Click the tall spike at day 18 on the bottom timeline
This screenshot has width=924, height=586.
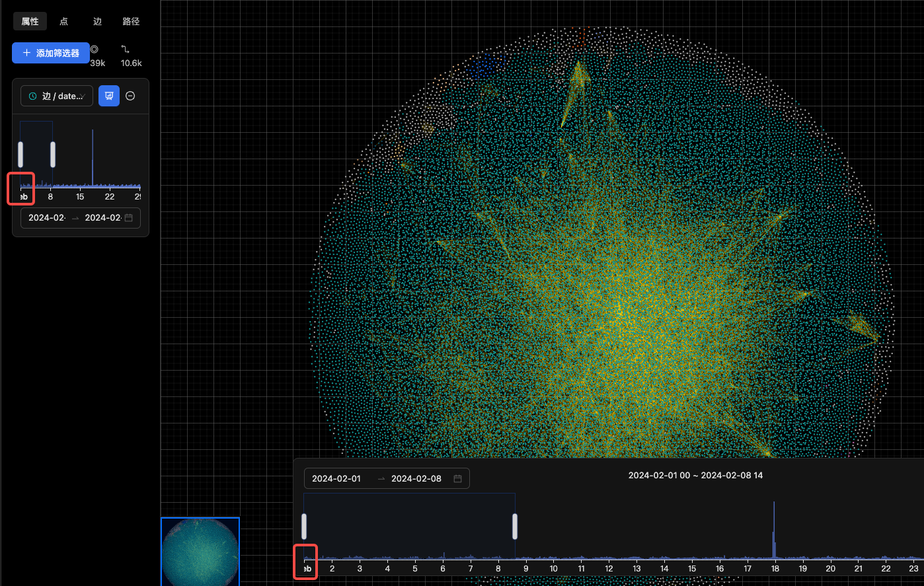click(774, 530)
